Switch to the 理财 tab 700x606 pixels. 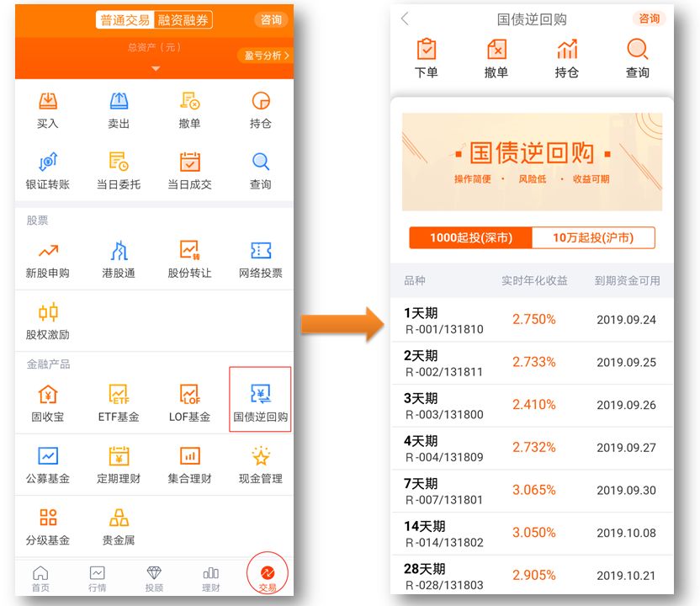209,579
